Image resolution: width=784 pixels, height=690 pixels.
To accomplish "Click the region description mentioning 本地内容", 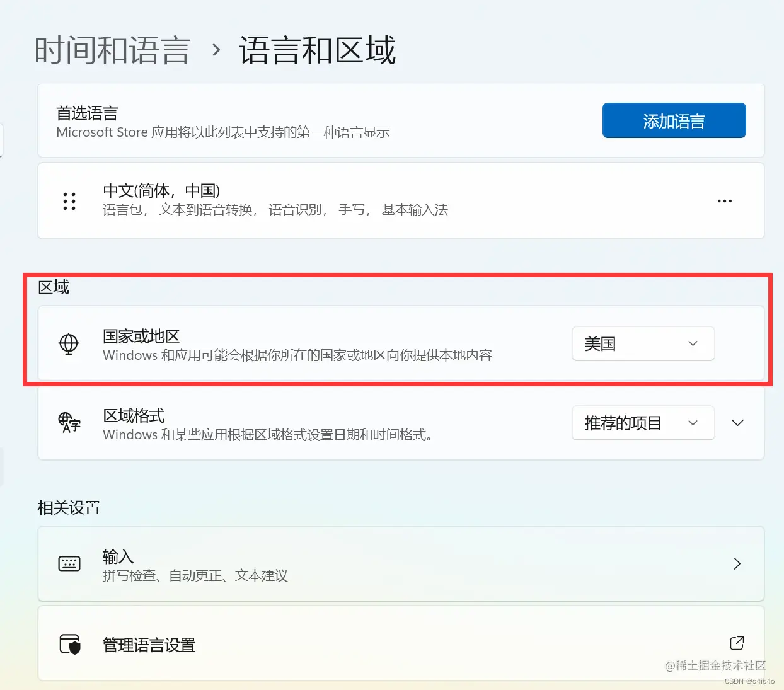I will point(297,355).
